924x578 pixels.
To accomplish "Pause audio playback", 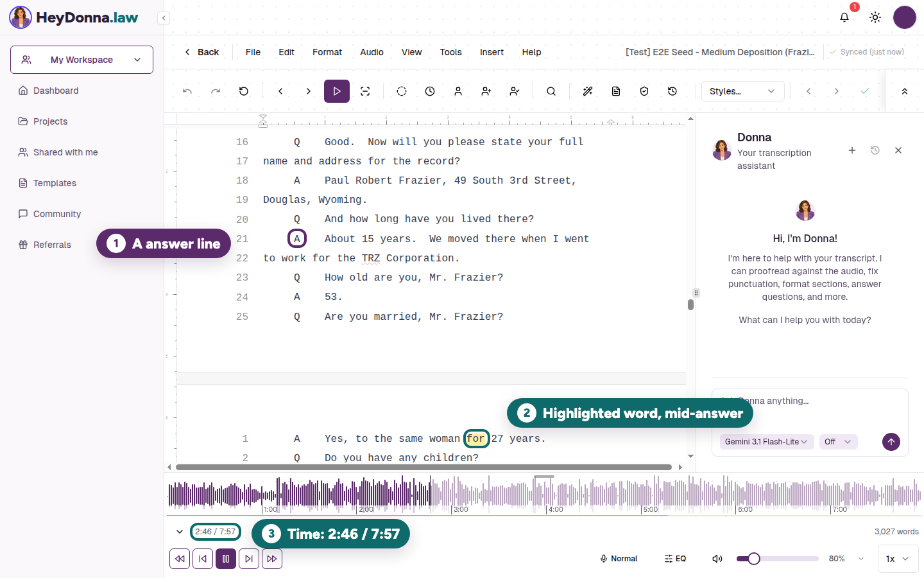I will click(x=226, y=559).
